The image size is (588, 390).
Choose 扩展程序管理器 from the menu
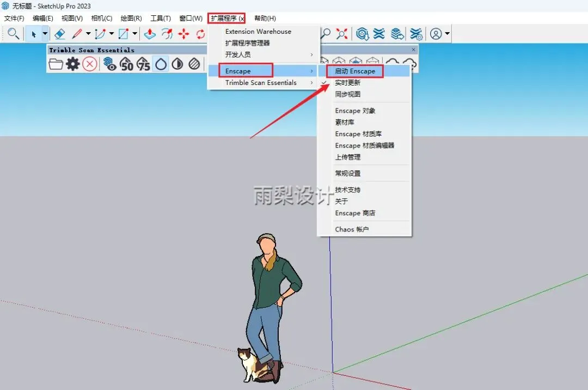[264, 43]
